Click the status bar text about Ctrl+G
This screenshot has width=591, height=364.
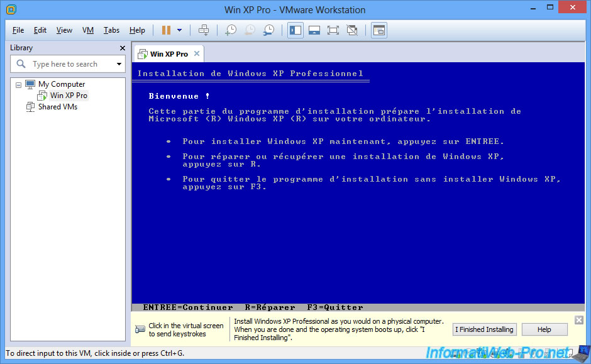(x=95, y=353)
